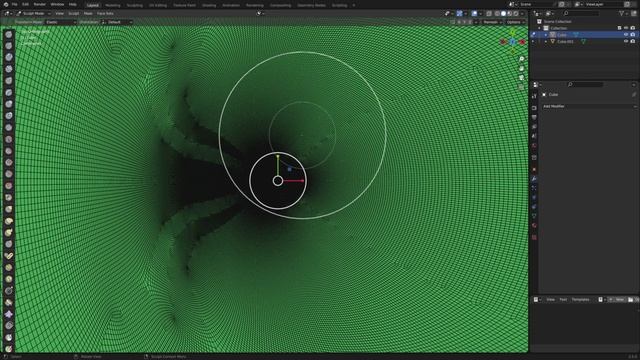Toggle Collection visibility eye icon

click(x=626, y=28)
